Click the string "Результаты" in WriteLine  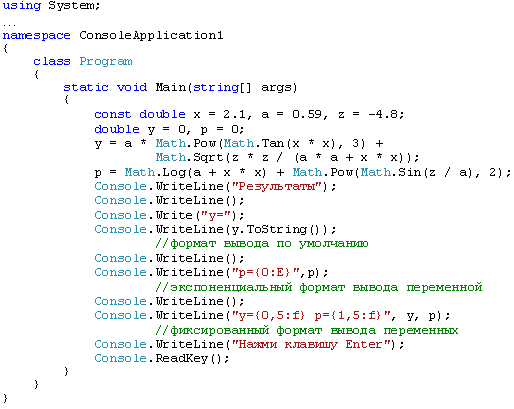click(x=276, y=186)
